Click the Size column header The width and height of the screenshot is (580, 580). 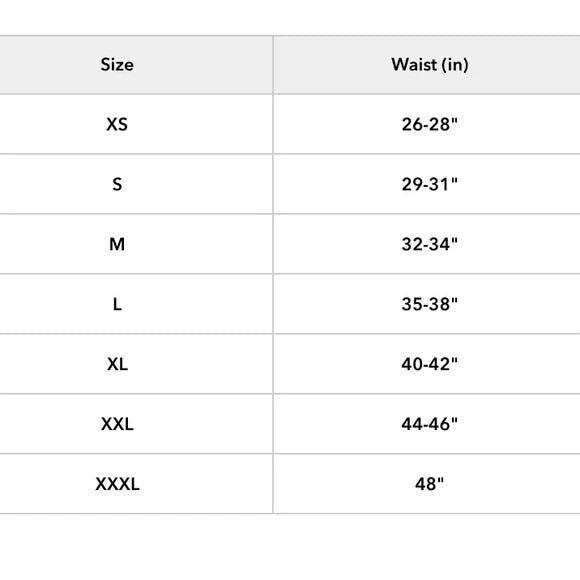point(117,65)
